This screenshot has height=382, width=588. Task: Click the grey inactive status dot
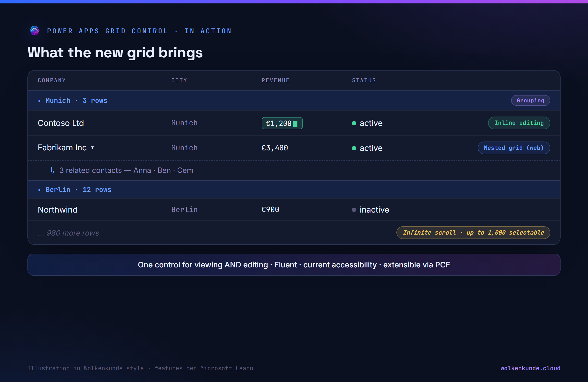point(354,210)
